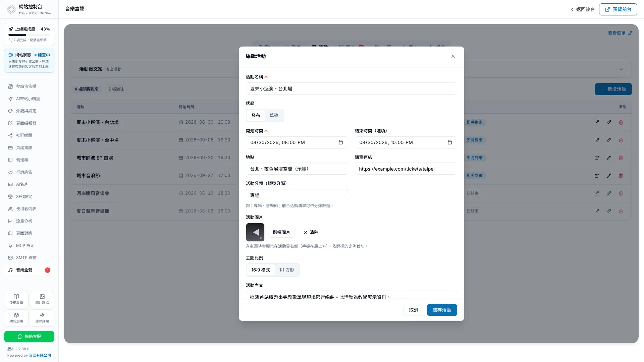
Task: Click the 取消 button
Action: (x=414, y=310)
